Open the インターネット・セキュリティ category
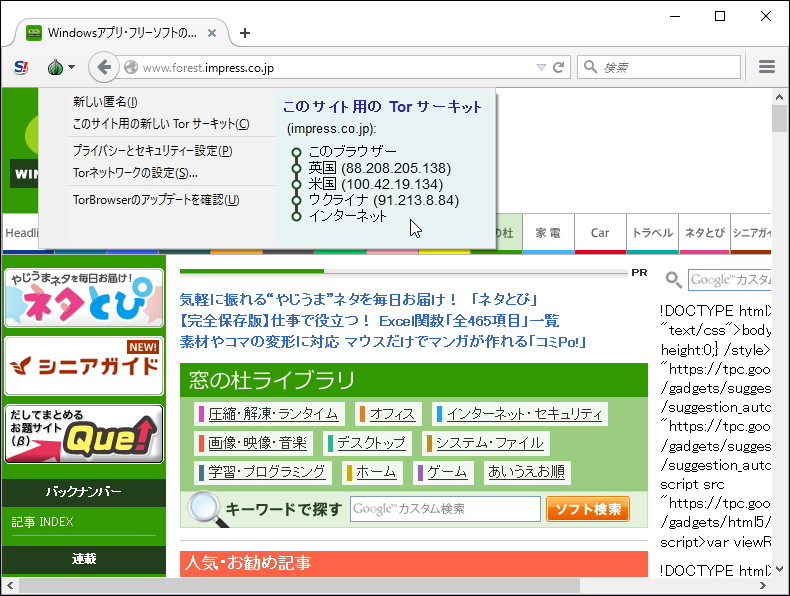The image size is (790, 596). [x=520, y=414]
